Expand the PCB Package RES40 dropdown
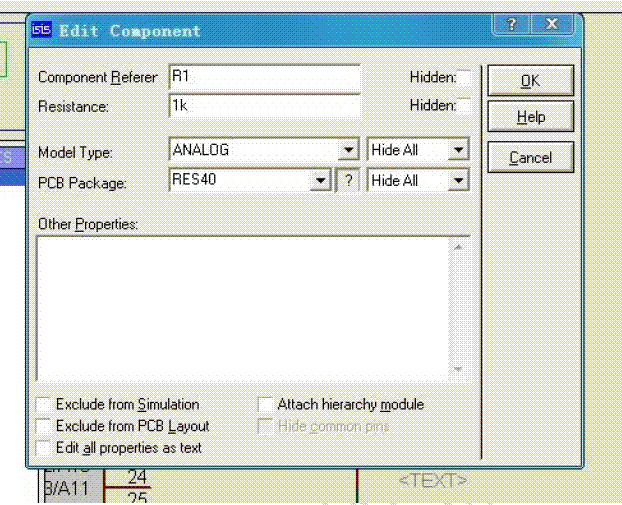This screenshot has width=622, height=505. [320, 181]
